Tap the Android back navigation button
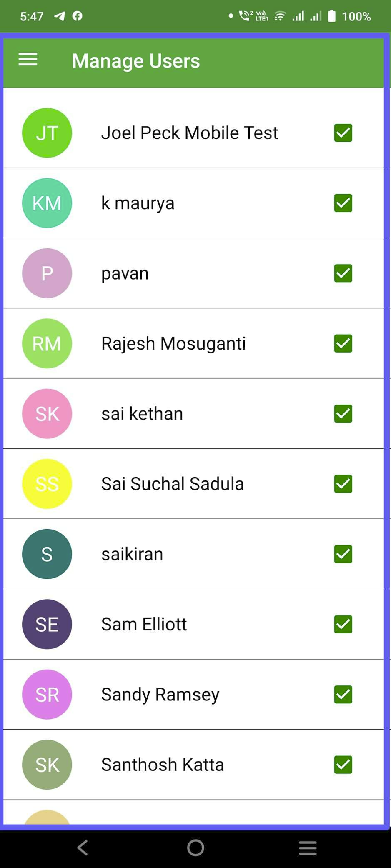391x868 pixels. click(83, 848)
